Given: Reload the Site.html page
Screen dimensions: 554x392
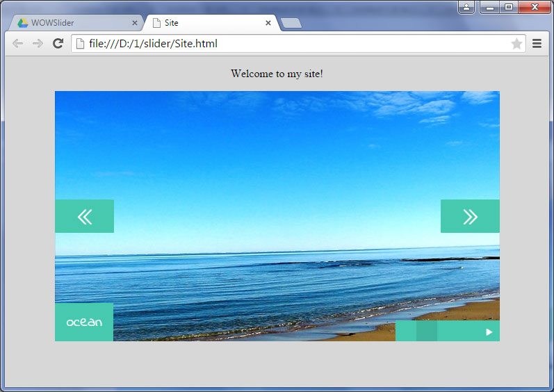Looking at the screenshot, I should point(58,43).
